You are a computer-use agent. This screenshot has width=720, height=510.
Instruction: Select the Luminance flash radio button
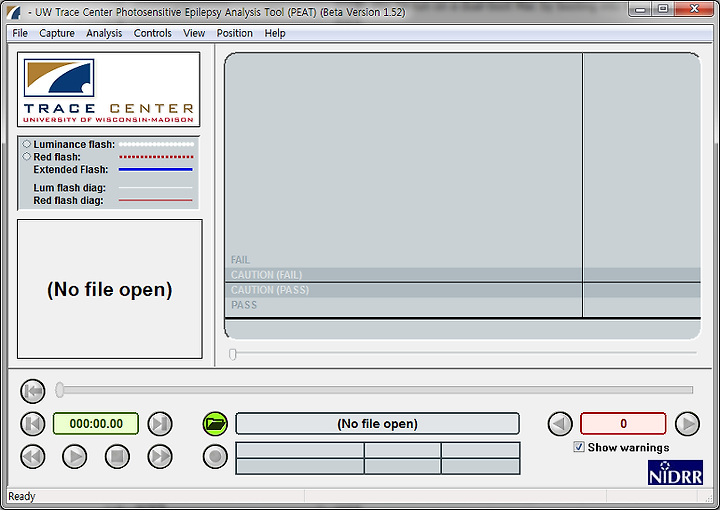click(27, 144)
